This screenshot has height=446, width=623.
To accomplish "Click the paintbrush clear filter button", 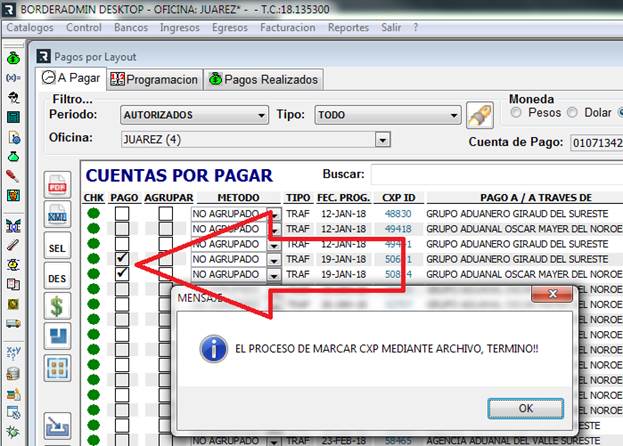I will pyautogui.click(x=480, y=115).
